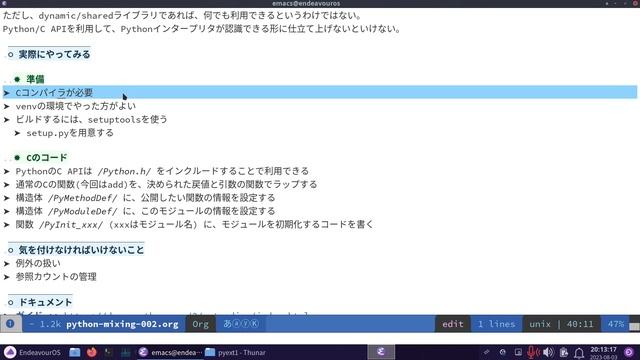This screenshot has height=360, width=640.
Task: Click the line mentioning 今回はadd
Action: pyautogui.click(x=166, y=184)
